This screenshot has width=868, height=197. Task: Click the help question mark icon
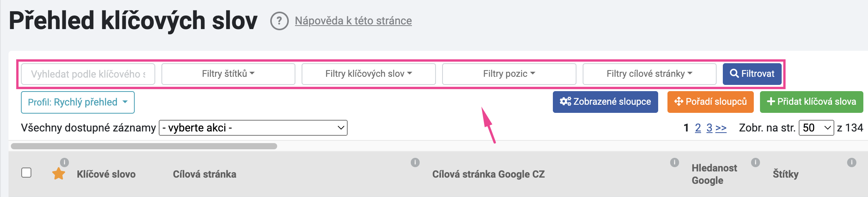click(279, 21)
